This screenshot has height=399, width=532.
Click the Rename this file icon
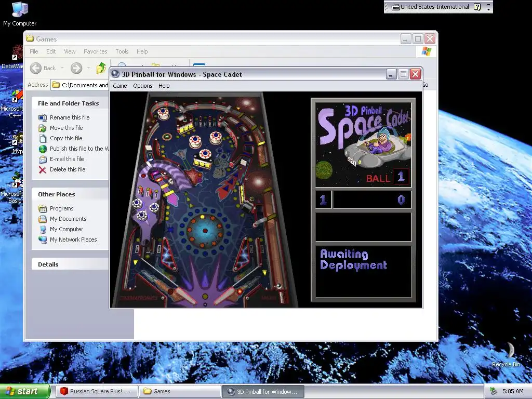click(43, 118)
